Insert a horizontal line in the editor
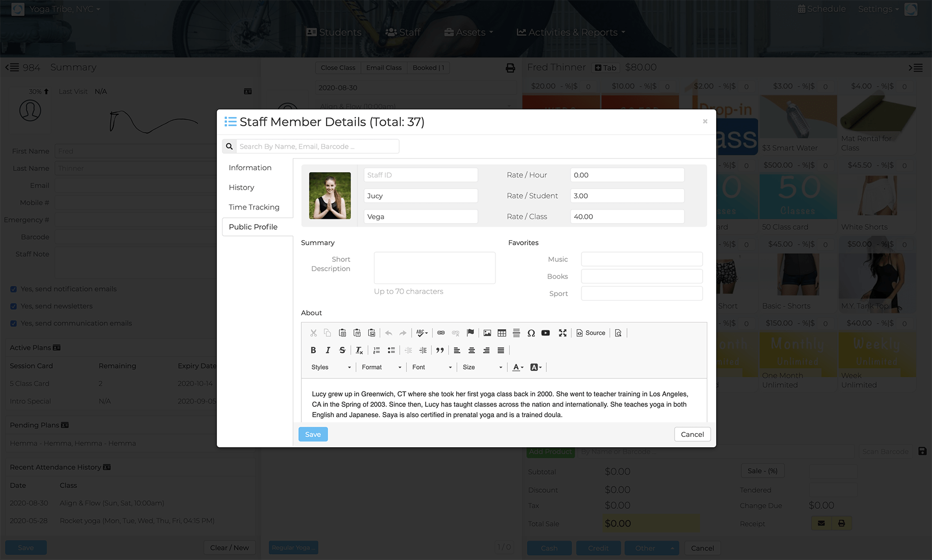 (x=516, y=333)
